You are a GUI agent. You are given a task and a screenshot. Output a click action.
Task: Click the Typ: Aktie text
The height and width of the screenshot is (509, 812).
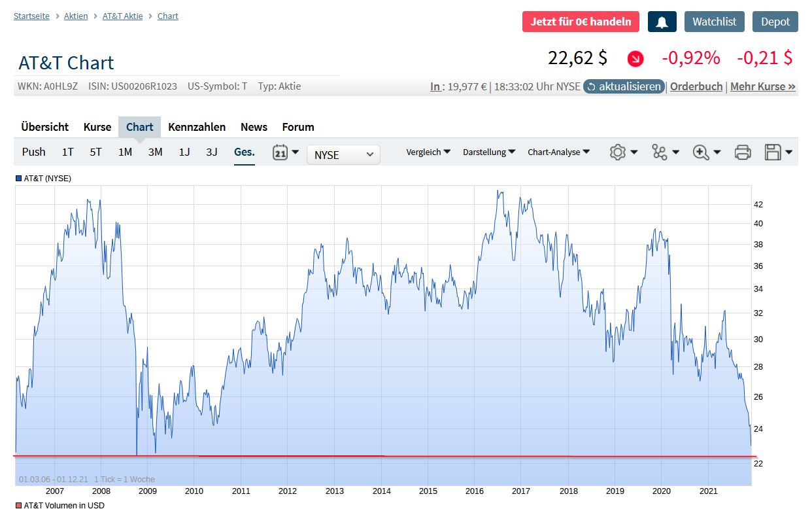(x=279, y=86)
